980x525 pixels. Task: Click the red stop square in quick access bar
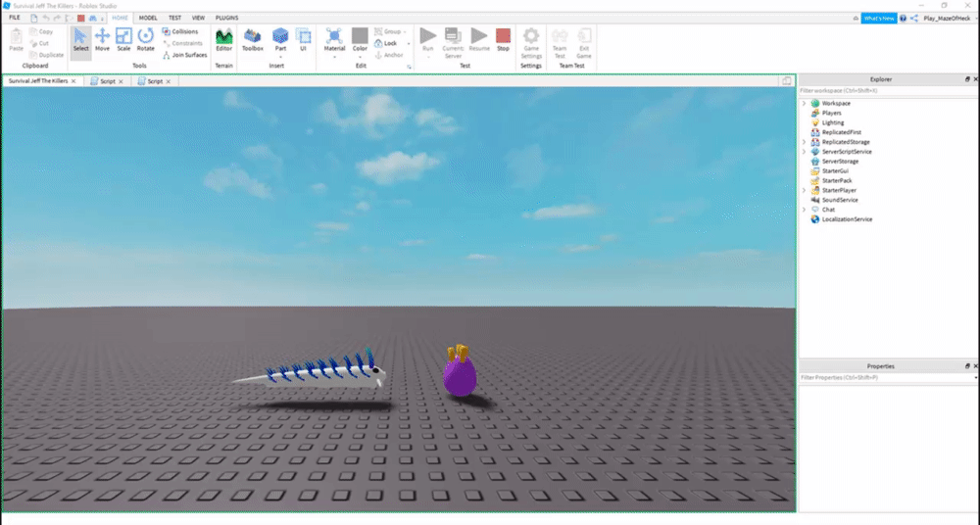[x=80, y=19]
